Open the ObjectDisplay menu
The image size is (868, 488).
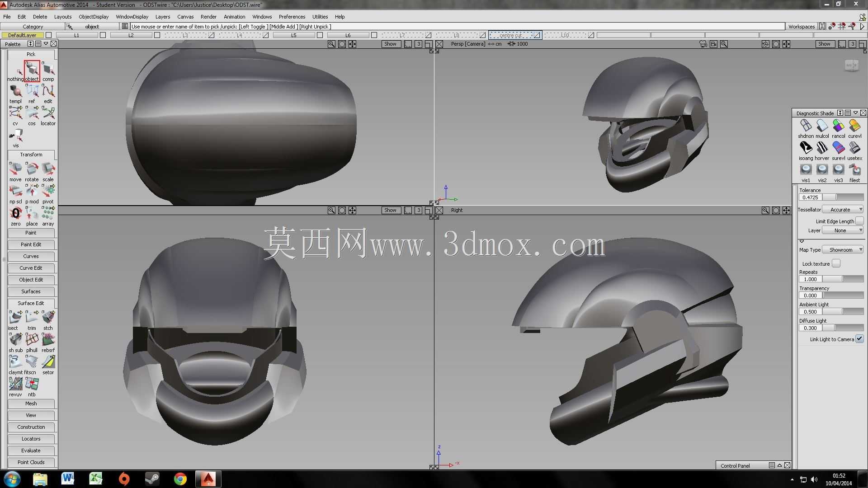point(94,17)
